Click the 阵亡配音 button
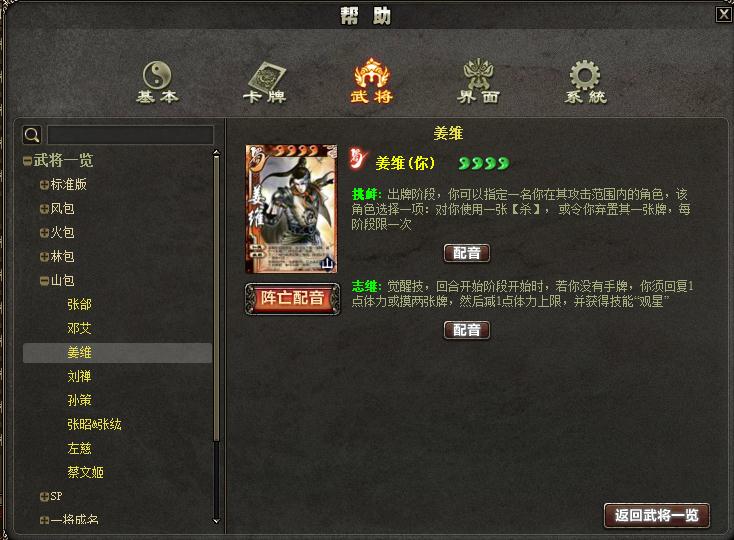The height and width of the screenshot is (540, 734). click(x=293, y=298)
